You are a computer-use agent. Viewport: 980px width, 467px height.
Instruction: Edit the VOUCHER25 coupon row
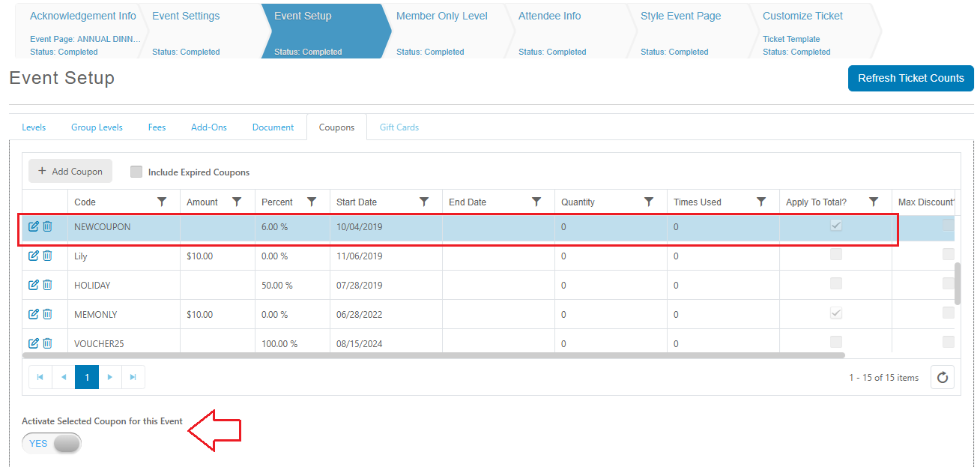33,343
